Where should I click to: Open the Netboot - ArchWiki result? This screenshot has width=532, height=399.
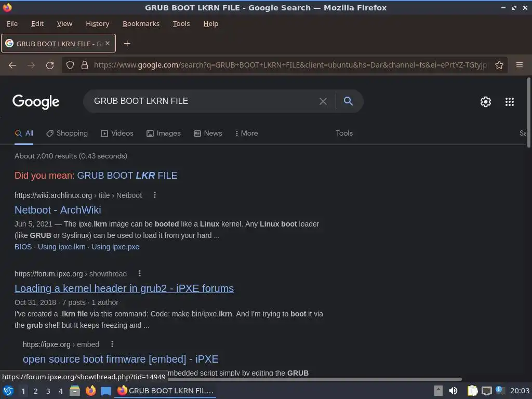pyautogui.click(x=58, y=210)
